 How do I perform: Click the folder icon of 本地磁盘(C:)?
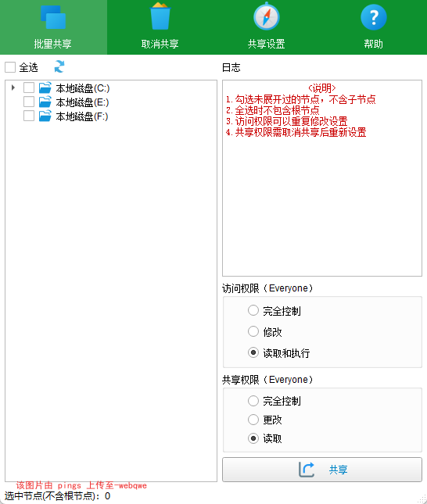pyautogui.click(x=45, y=88)
